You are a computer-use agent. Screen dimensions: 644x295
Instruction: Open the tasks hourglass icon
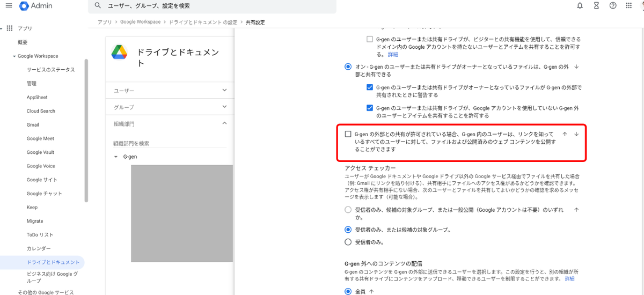[x=596, y=6]
